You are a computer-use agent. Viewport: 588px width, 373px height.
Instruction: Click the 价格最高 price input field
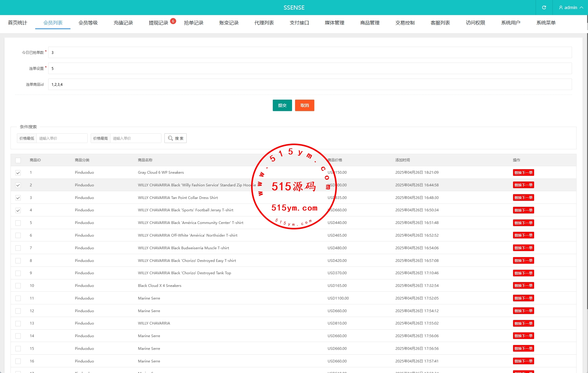[x=135, y=138]
